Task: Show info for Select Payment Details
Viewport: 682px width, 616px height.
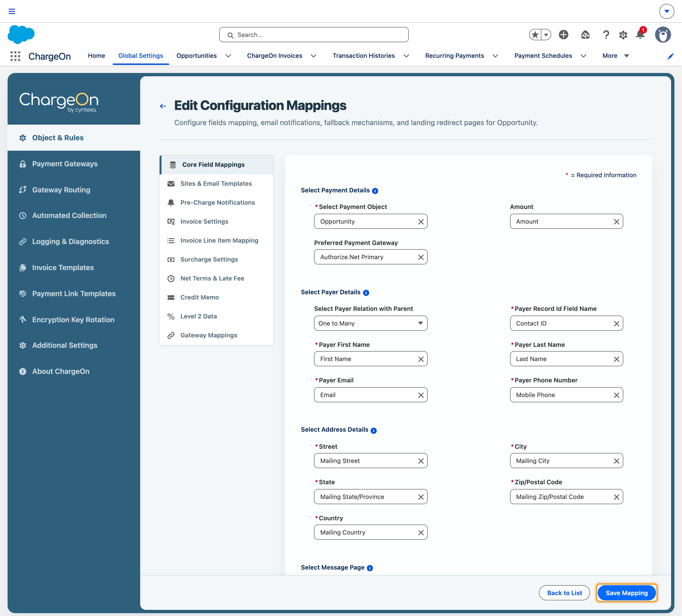Action: coord(375,191)
